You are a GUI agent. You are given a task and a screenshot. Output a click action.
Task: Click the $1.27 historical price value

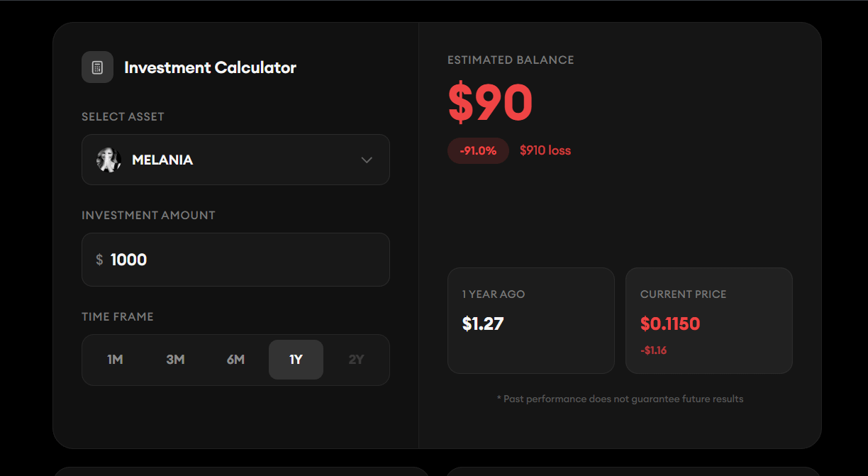482,324
